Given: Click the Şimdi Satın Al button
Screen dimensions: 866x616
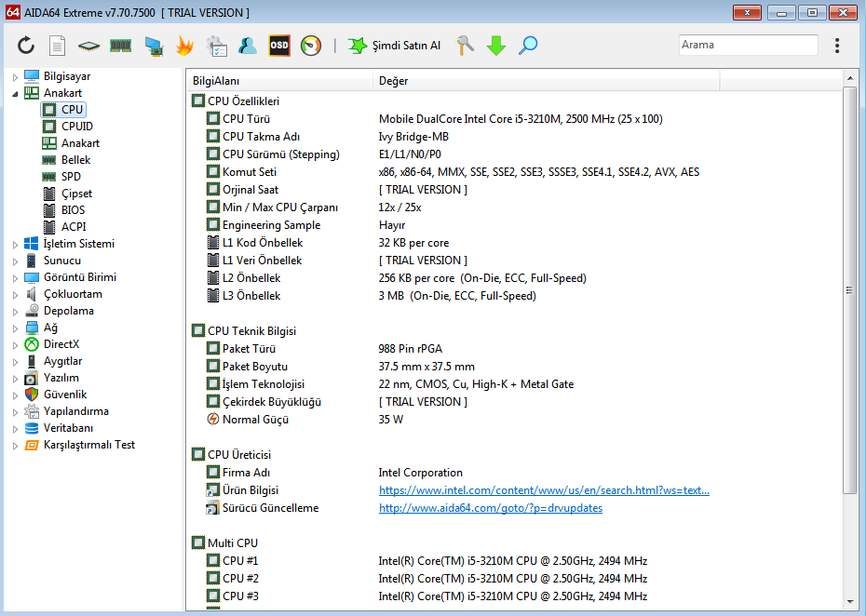Looking at the screenshot, I should tap(394, 46).
